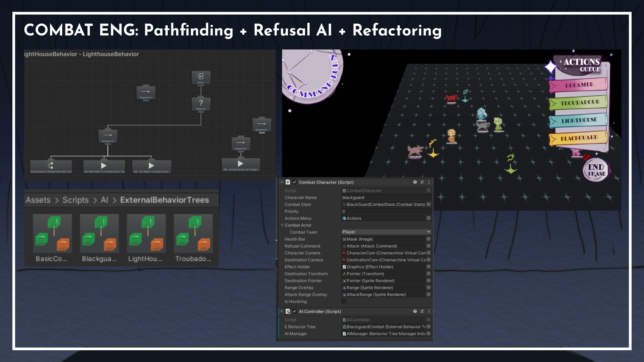Open Combat Character script kebab menu
Image resolution: width=644 pixels, height=362 pixels.
(429, 182)
